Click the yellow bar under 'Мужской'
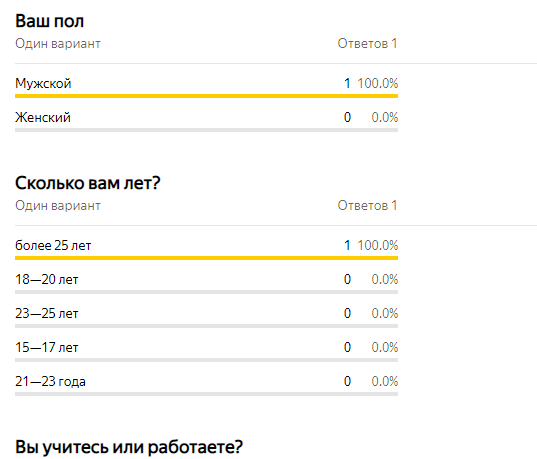 [x=207, y=96]
